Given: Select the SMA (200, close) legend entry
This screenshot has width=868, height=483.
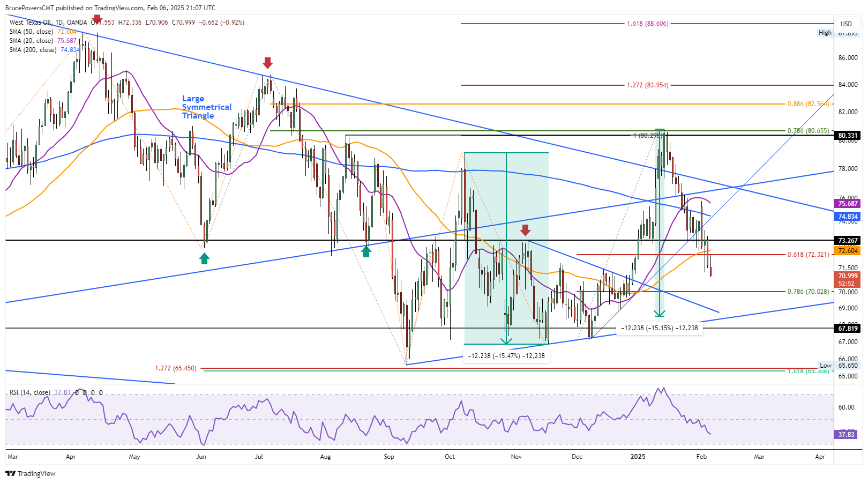Looking at the screenshot, I should click(44, 50).
